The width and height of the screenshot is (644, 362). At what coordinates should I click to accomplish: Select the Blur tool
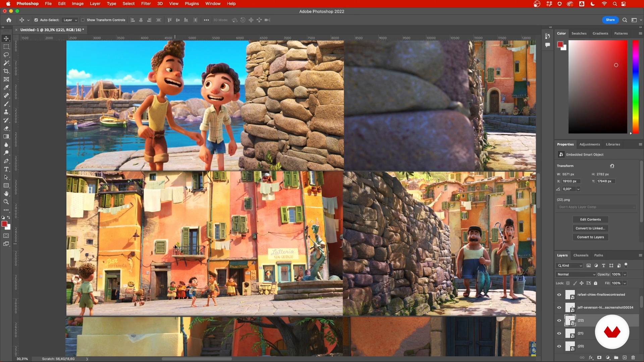[6, 145]
